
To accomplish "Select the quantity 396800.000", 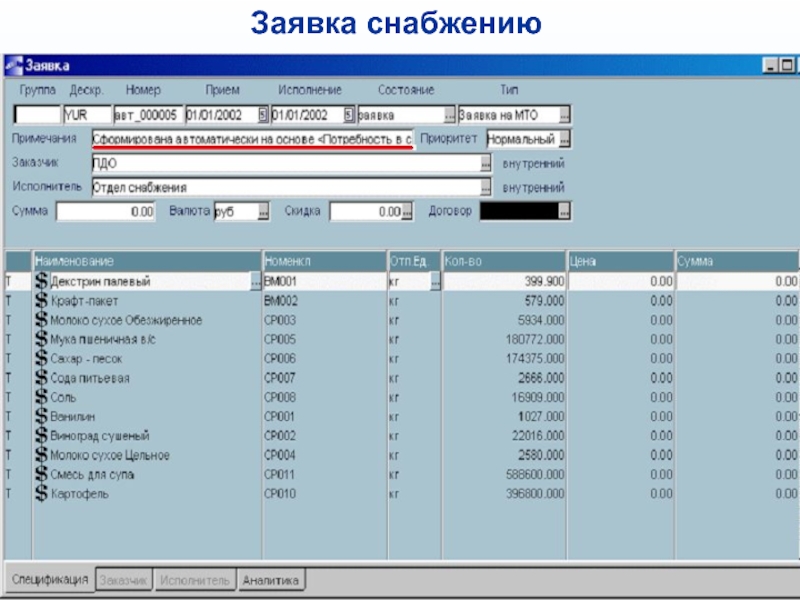I will tap(535, 494).
